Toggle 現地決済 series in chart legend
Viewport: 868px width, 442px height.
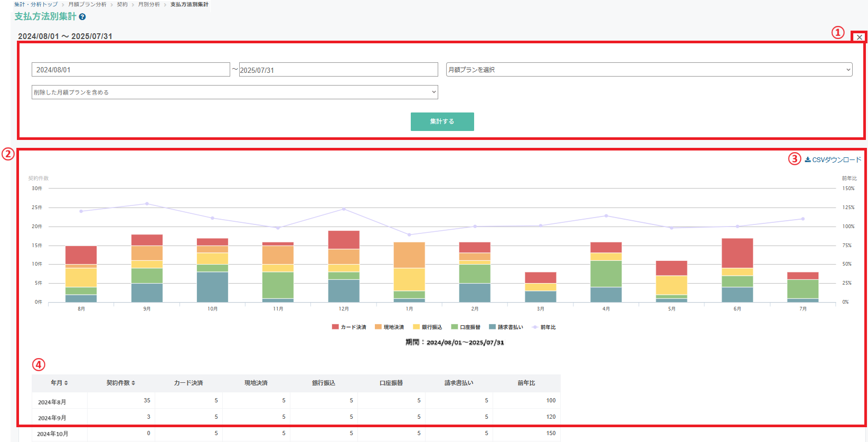(x=389, y=327)
